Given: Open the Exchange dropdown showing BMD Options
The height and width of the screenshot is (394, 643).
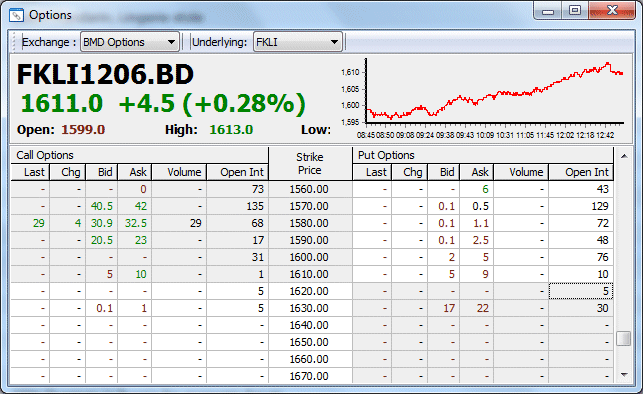Looking at the screenshot, I should (x=130, y=42).
